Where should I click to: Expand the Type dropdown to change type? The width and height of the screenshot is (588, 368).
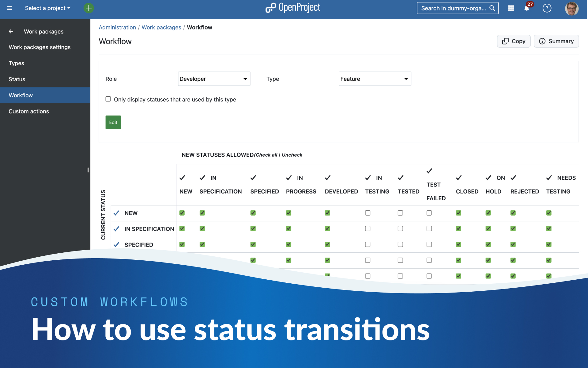(x=375, y=79)
